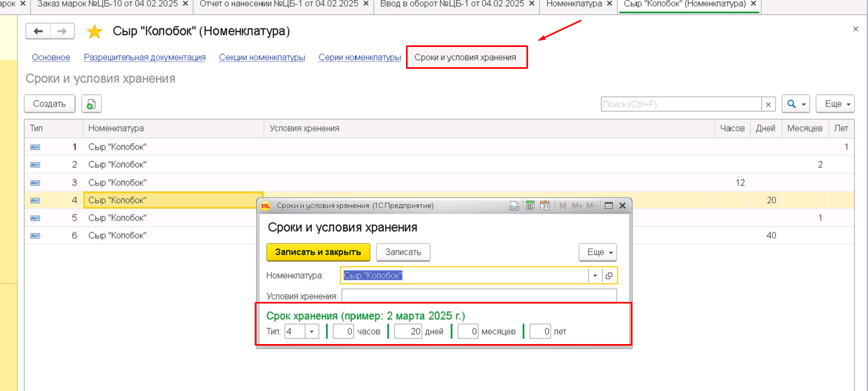The width and height of the screenshot is (868, 391).
Task: Sort by the Дней column header
Action: coord(766,129)
